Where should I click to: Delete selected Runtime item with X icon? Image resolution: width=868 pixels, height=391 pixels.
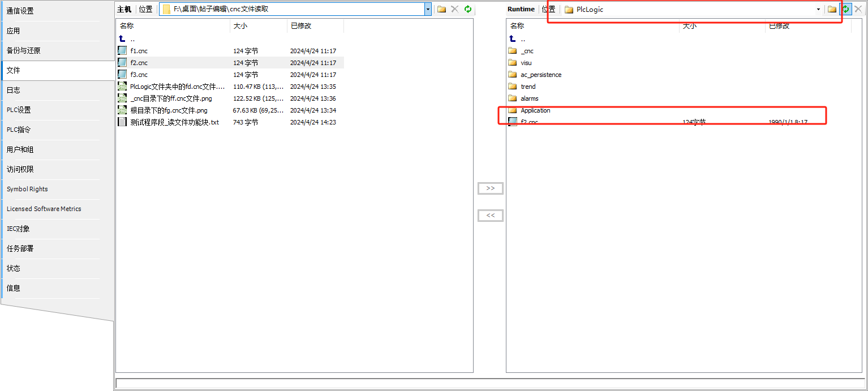tap(858, 9)
